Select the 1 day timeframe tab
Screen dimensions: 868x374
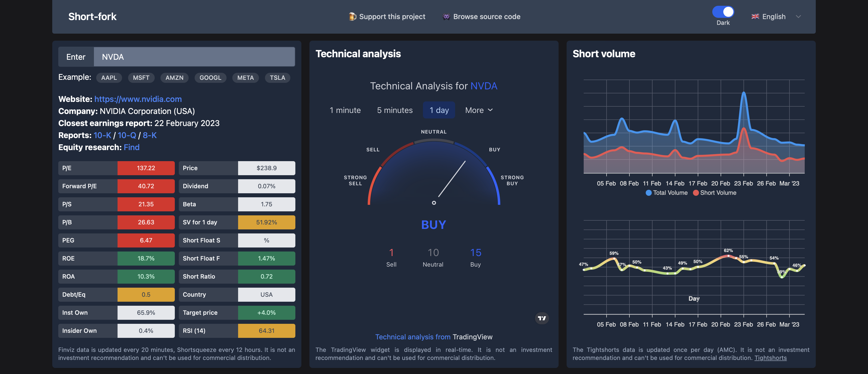[x=439, y=110]
